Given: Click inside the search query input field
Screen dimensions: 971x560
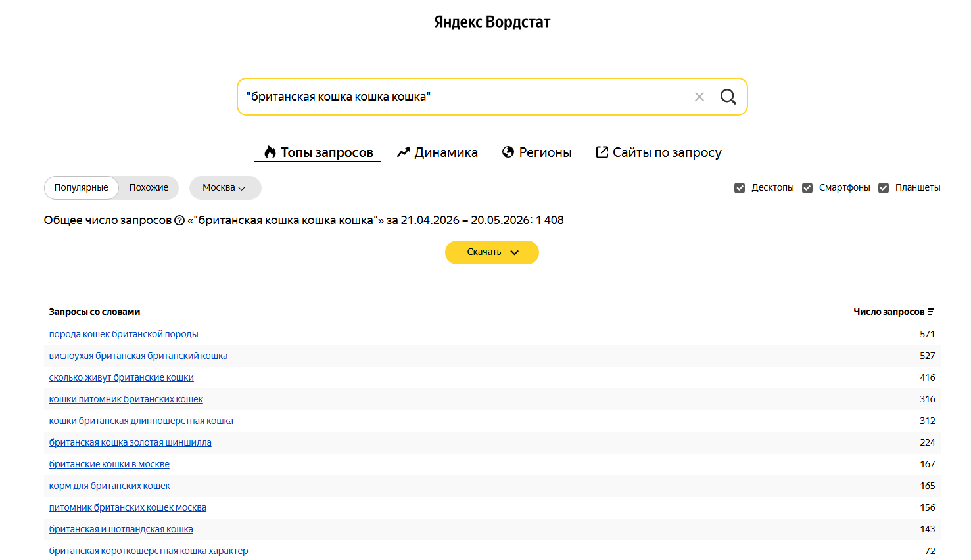Looking at the screenshot, I should pyautogui.click(x=463, y=97).
